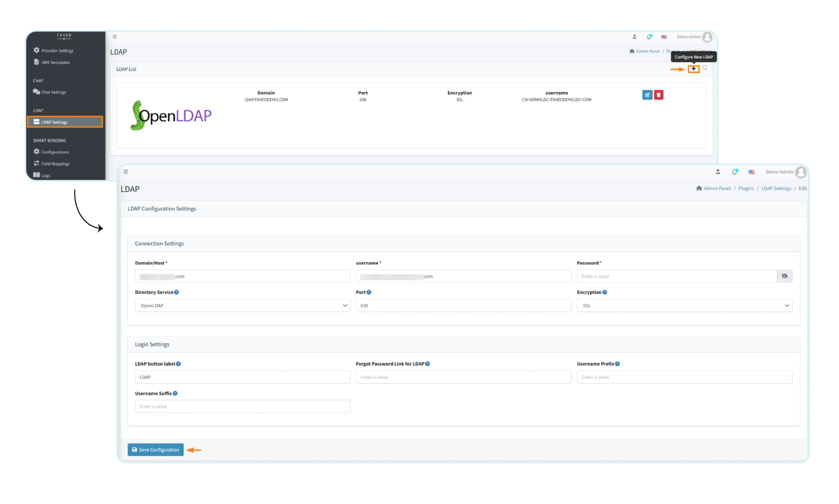Click Username Prefix help icon
839x504 pixels.
[x=617, y=364]
